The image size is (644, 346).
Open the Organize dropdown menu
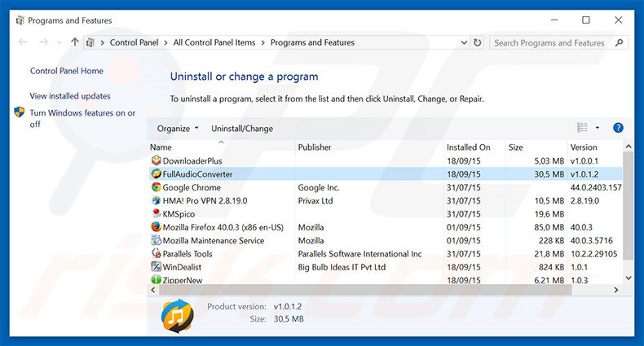tap(178, 129)
